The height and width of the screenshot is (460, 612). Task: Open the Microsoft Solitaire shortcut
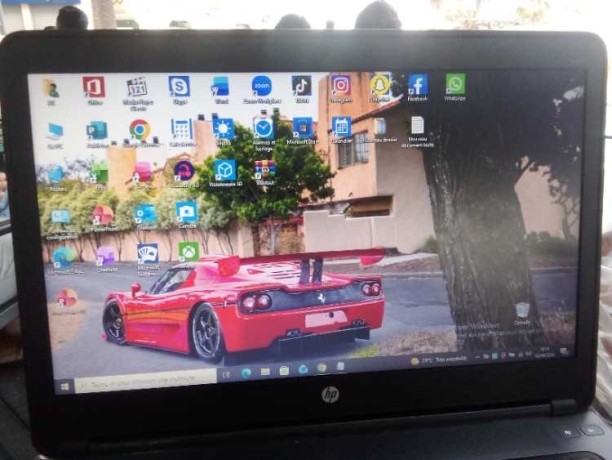click(148, 259)
